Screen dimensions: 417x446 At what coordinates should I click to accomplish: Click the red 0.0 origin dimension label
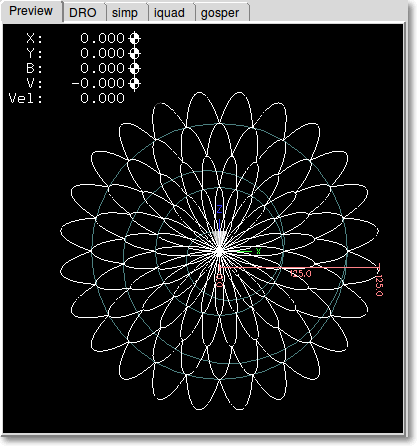pos(220,281)
